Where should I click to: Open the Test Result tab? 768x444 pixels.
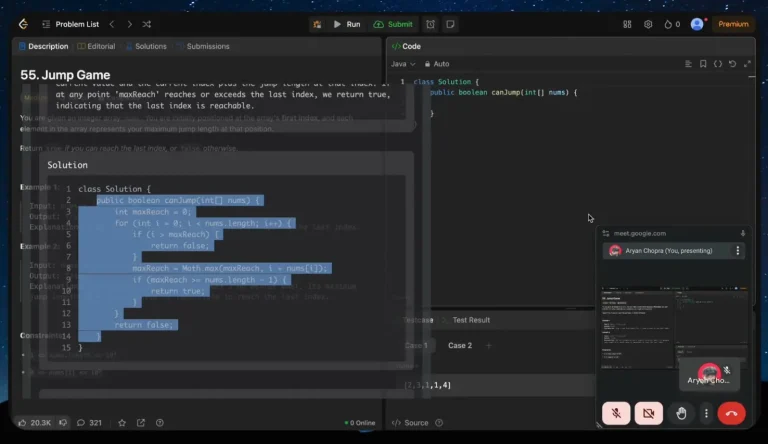pos(471,320)
